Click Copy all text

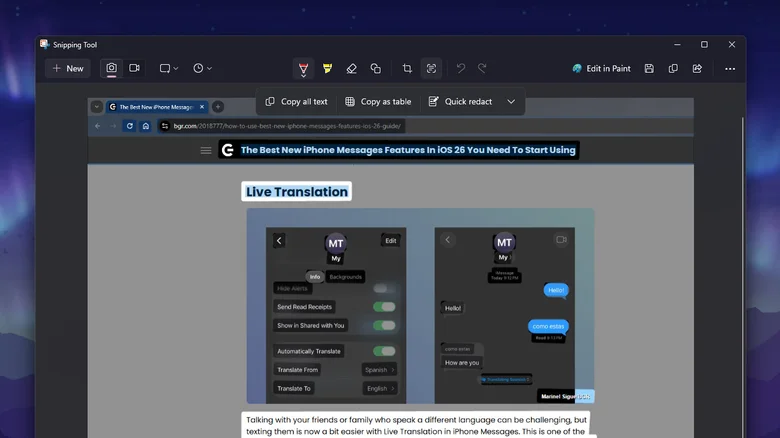tap(296, 101)
